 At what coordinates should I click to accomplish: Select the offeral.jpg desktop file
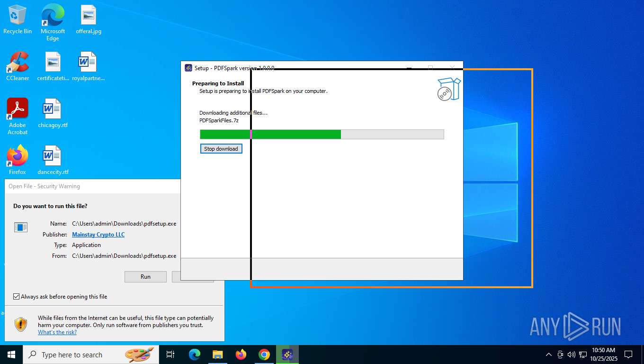point(89,19)
